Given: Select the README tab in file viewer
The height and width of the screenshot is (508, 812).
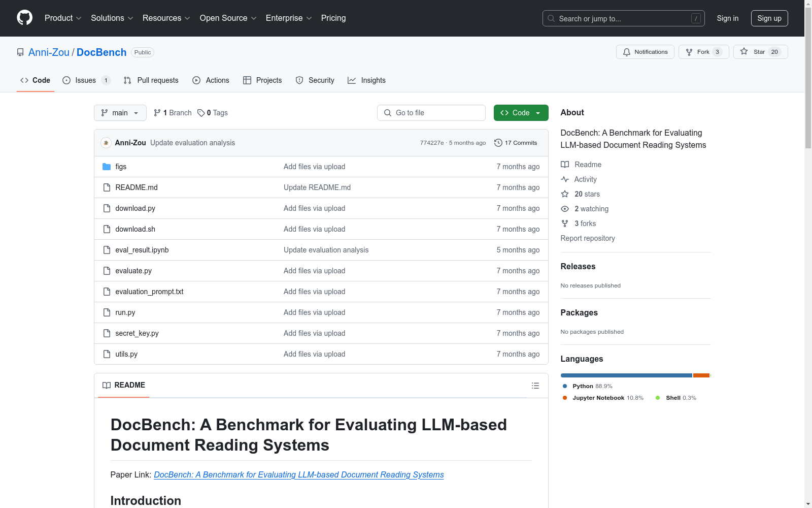Looking at the screenshot, I should click(x=124, y=386).
